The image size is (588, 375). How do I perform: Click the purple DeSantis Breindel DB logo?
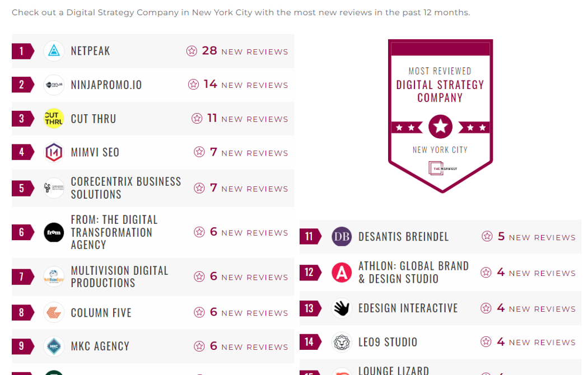click(342, 237)
